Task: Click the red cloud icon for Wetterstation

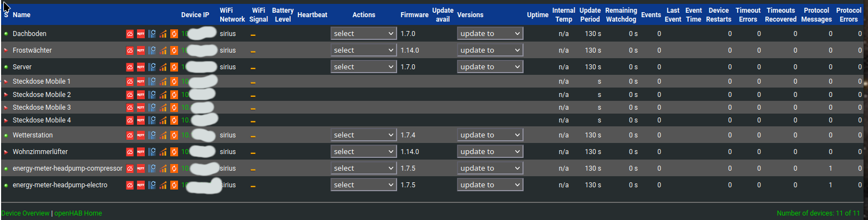Action: point(130,135)
